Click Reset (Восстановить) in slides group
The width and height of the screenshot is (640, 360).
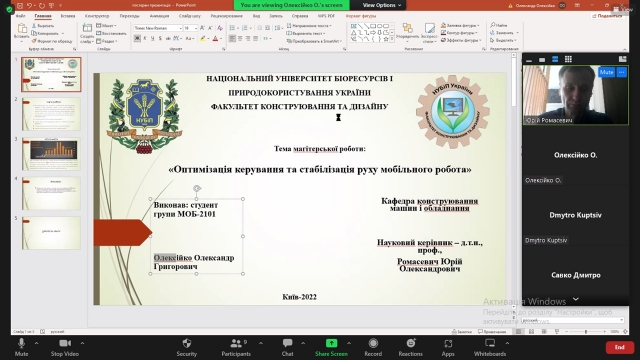[111, 33]
